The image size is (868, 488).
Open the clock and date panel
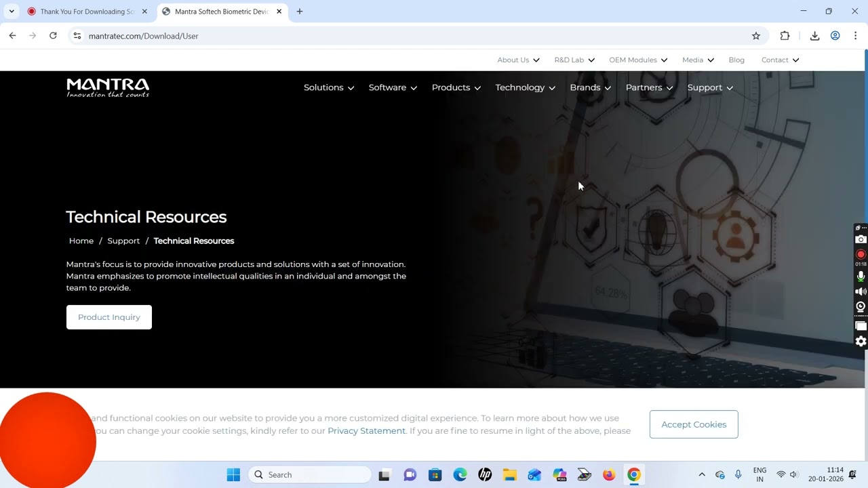click(826, 474)
